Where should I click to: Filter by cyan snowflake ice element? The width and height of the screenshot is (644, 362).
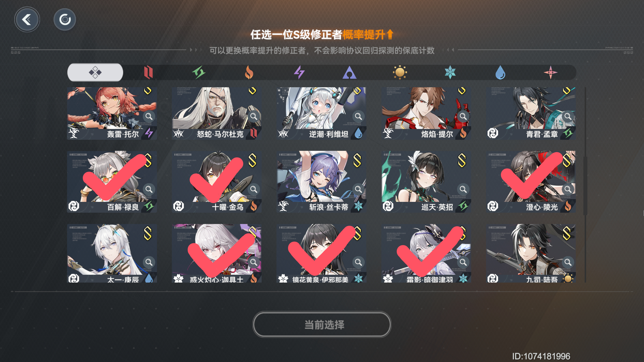click(x=450, y=72)
